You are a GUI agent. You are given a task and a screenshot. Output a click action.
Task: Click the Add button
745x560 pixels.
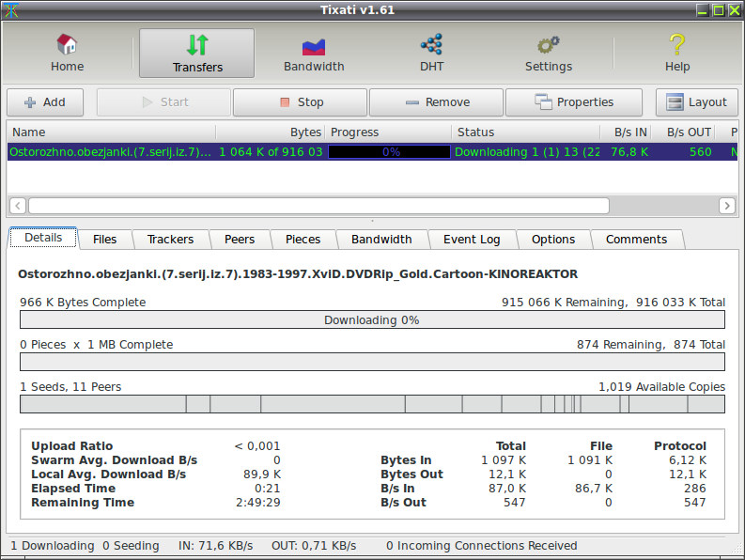45,102
